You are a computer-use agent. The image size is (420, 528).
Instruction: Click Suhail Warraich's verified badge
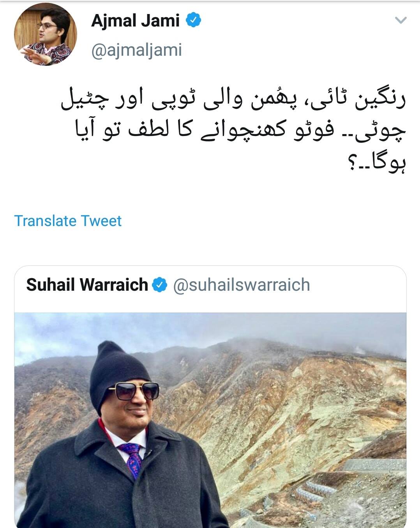[160, 285]
